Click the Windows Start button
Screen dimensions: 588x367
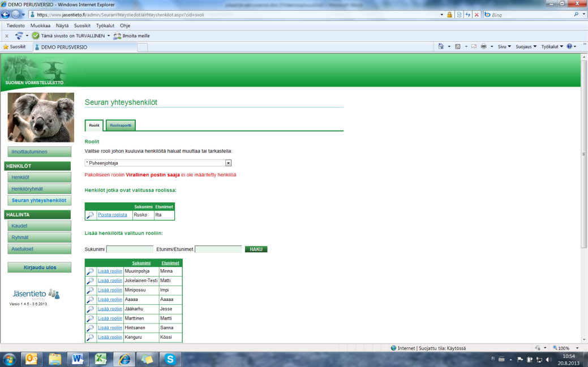coord(9,360)
